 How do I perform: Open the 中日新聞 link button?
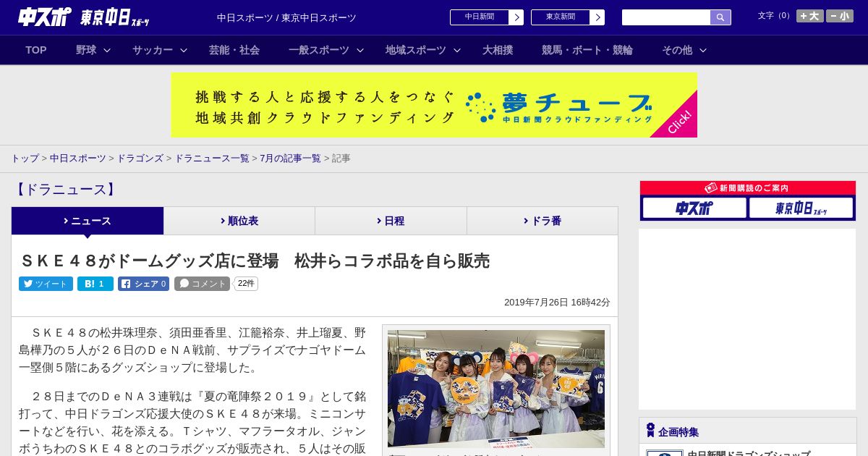click(487, 17)
